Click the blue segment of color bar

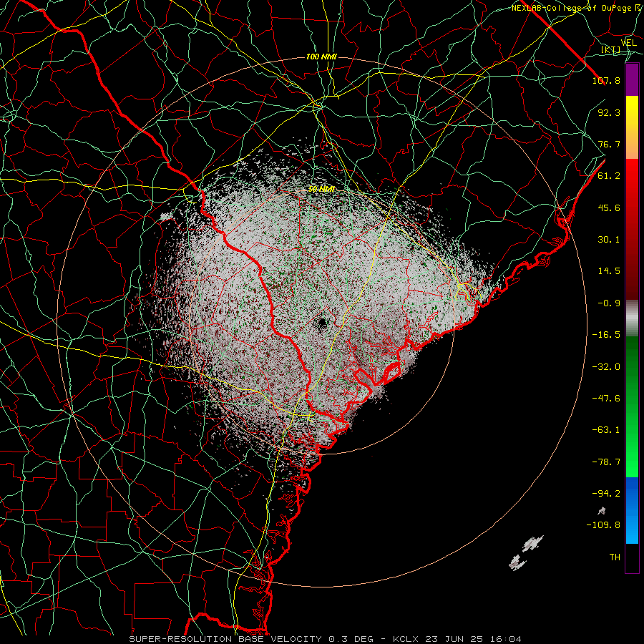[632, 510]
